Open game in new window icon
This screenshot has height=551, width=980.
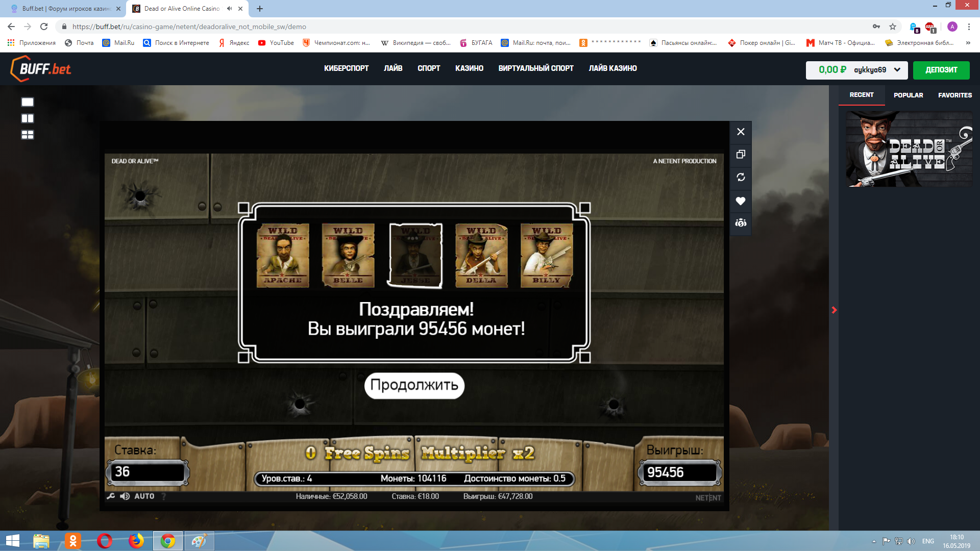tap(741, 154)
